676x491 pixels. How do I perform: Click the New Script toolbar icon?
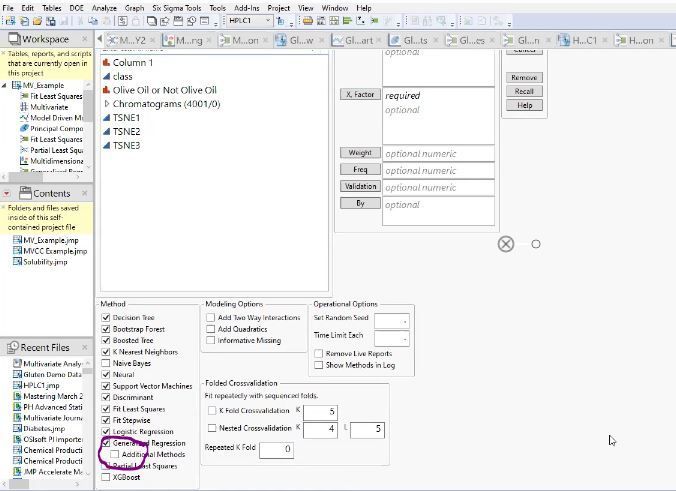pos(25,21)
